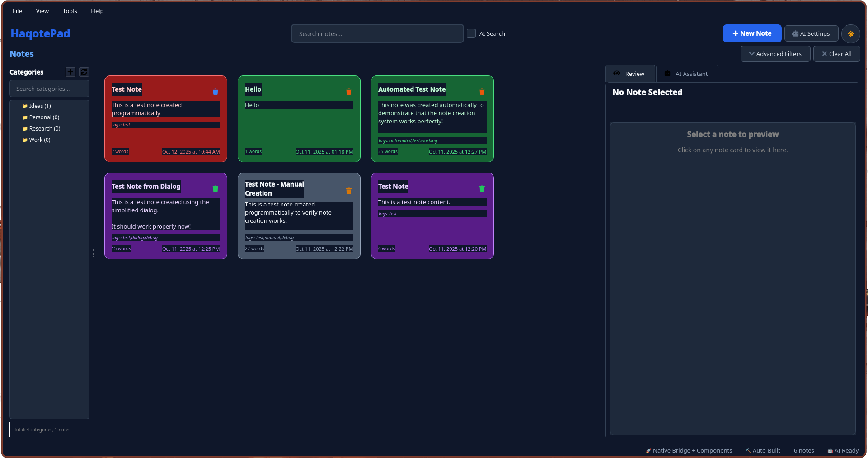Switch to the AI Assistant tab
This screenshot has height=458, width=868.
point(687,73)
